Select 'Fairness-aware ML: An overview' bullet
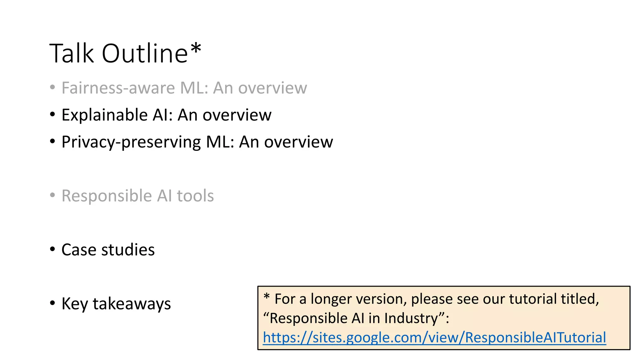644x362 pixels. (x=184, y=88)
